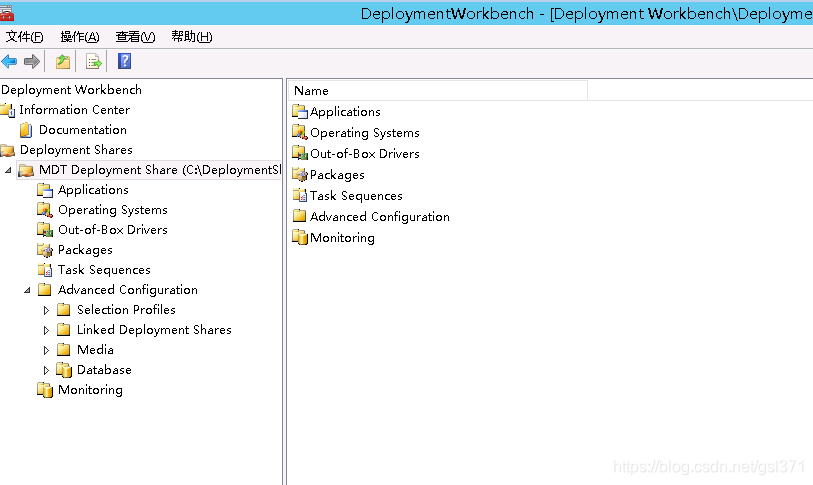Collapse the MDT Deployment Share node
This screenshot has width=813, height=485.
(8, 170)
